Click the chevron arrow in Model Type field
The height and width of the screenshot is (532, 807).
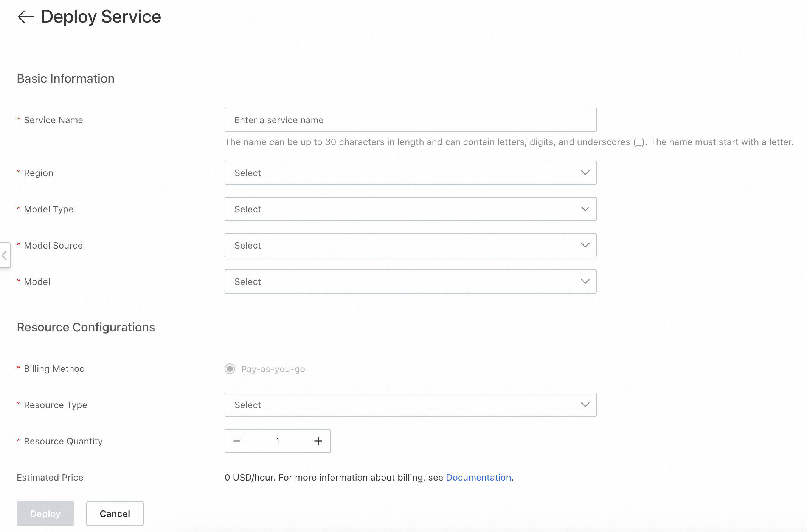coord(585,209)
